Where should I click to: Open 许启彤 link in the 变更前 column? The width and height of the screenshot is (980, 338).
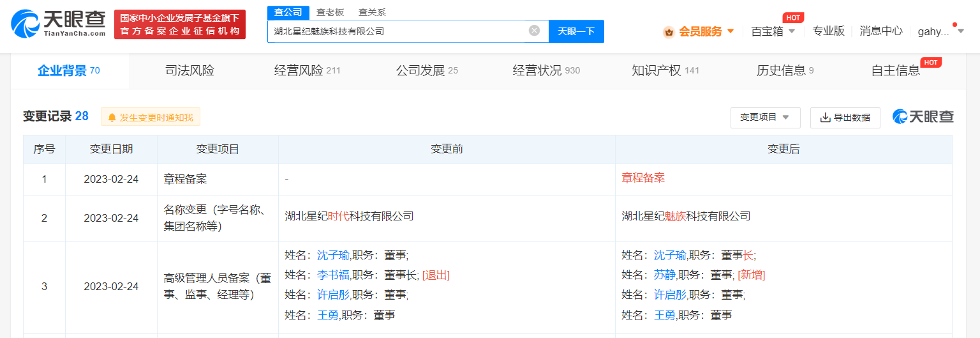333,295
